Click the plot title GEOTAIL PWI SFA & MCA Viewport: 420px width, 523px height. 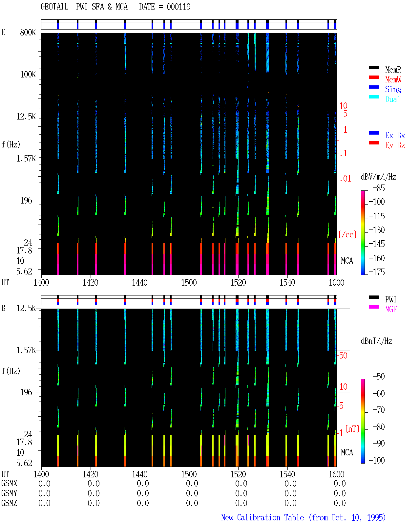tap(84, 7)
